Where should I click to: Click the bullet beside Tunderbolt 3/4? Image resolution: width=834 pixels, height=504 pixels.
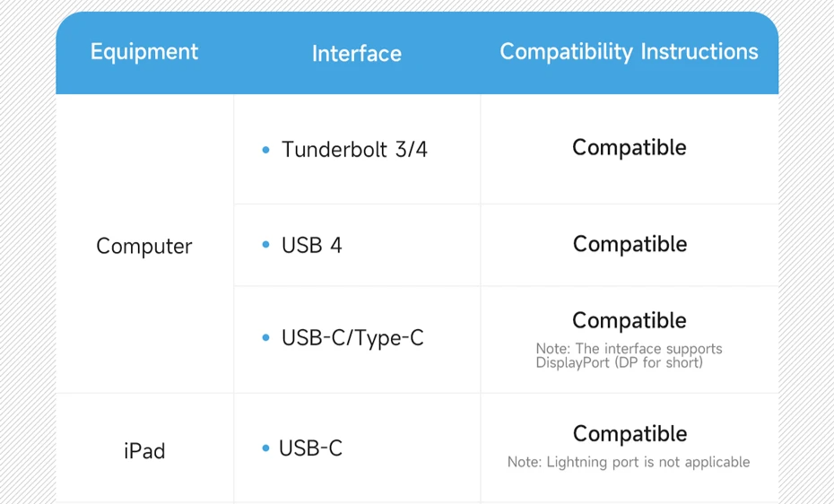tap(266, 150)
